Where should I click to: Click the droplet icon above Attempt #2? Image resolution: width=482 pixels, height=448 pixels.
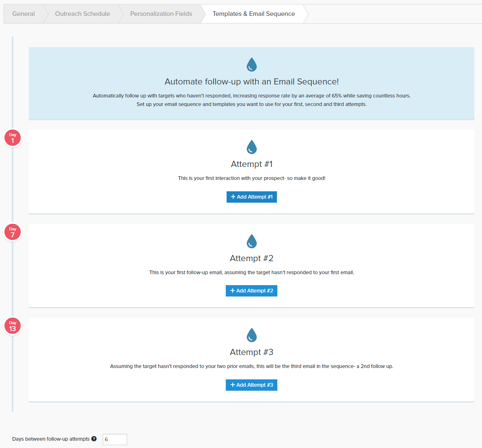pyautogui.click(x=251, y=241)
